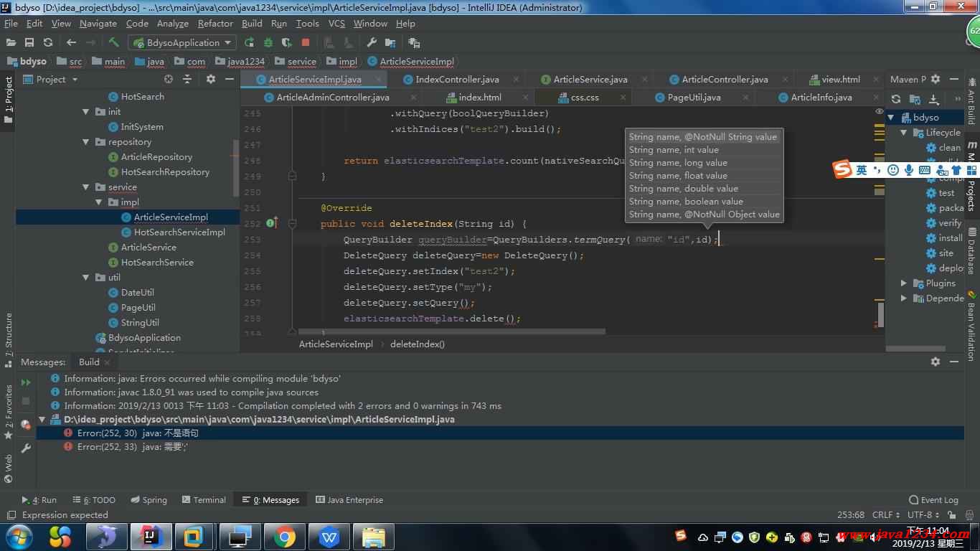Click Messages panel gear icon
Viewport: 980px width, 551px height.
pos(935,362)
